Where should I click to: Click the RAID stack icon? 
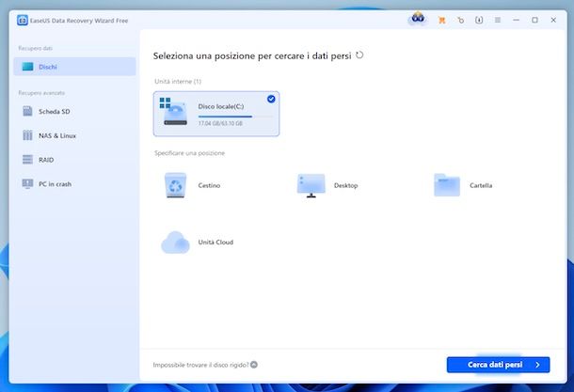[27, 160]
